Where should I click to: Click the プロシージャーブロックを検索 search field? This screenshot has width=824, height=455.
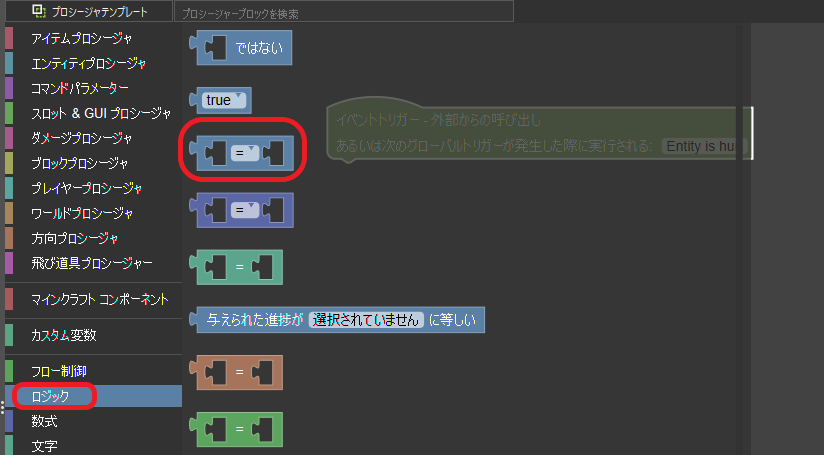344,11
